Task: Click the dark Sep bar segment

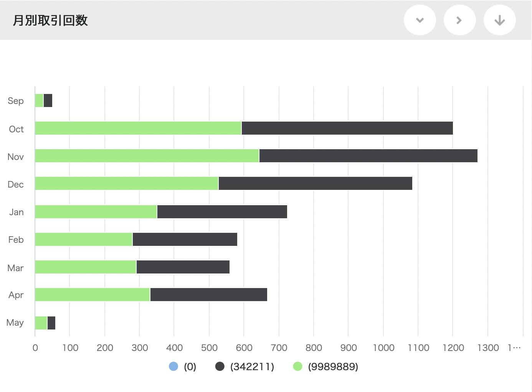Action: 48,100
